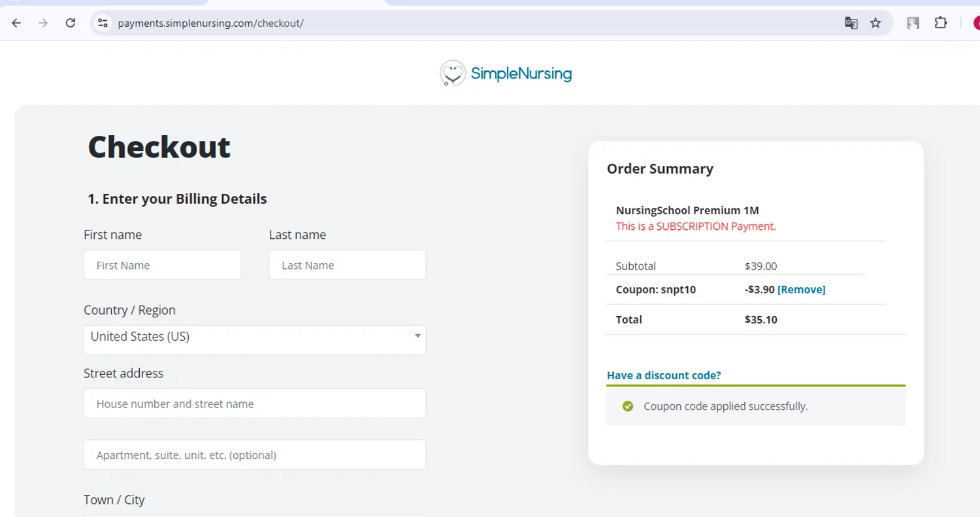Go back with the browser back arrow
Viewport: 980px width, 517px height.
[x=16, y=23]
